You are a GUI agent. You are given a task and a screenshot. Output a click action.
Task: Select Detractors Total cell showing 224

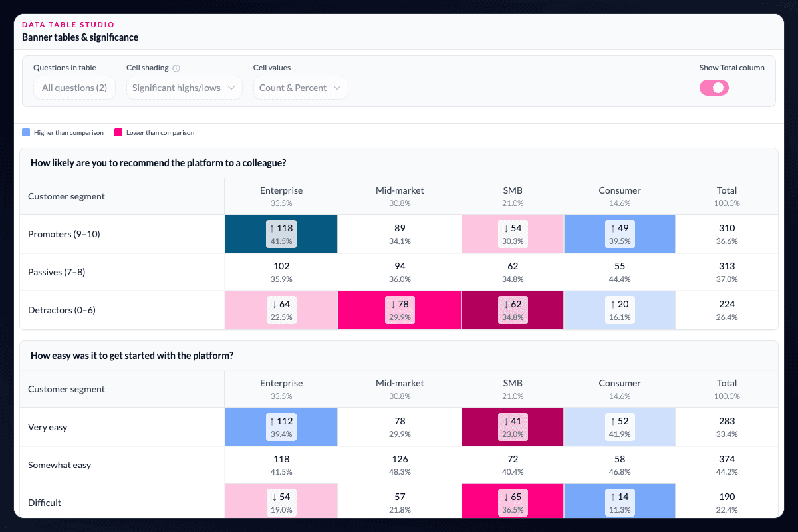727,310
